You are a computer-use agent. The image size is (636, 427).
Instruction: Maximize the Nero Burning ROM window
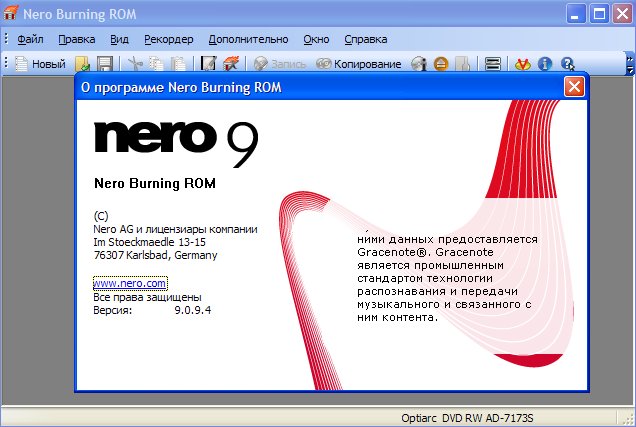[599, 14]
